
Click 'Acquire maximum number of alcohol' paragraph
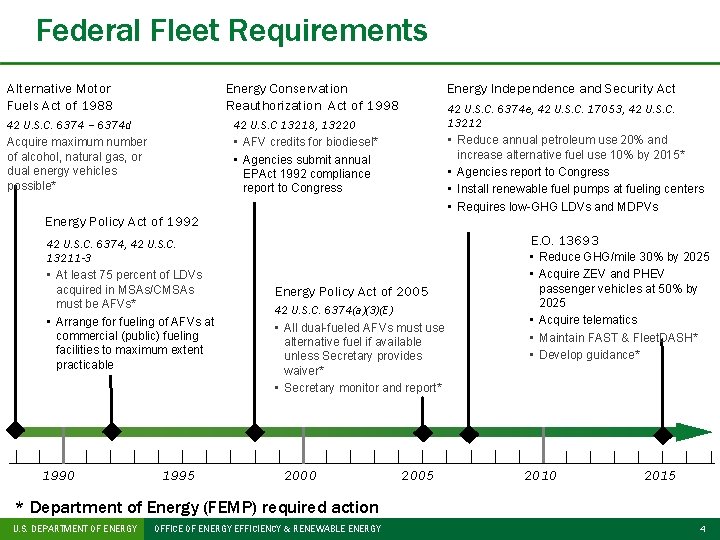pyautogui.click(x=77, y=163)
